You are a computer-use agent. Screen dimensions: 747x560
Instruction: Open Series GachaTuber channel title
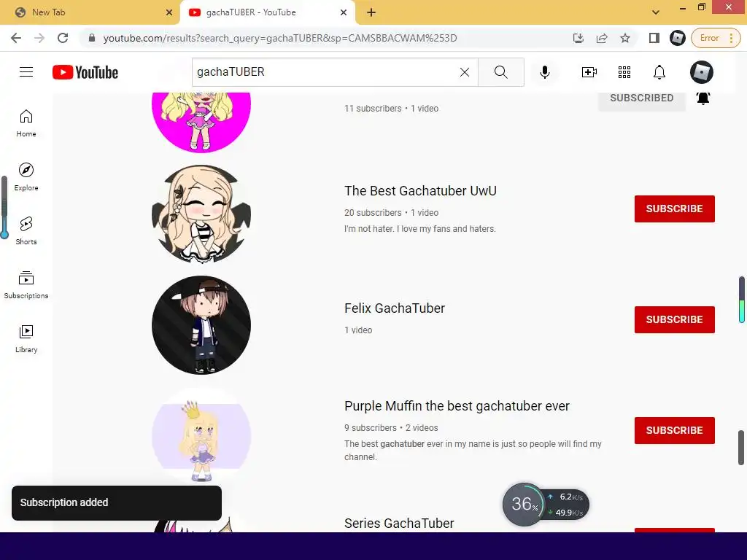399,524
